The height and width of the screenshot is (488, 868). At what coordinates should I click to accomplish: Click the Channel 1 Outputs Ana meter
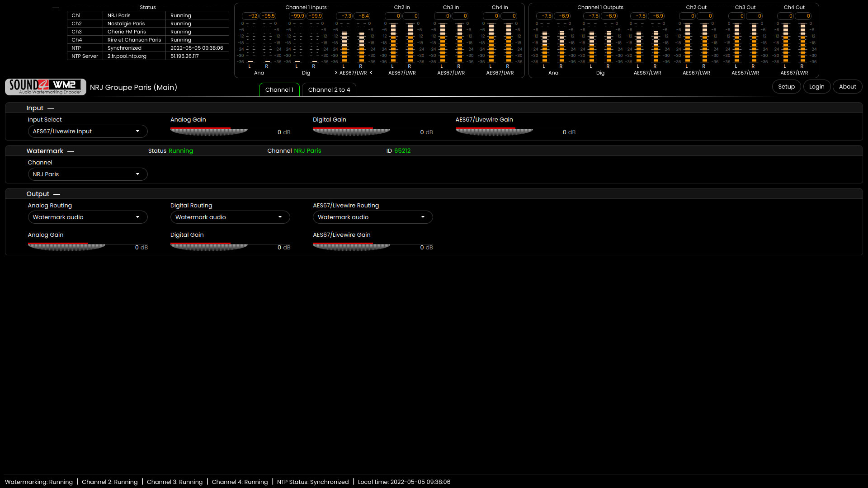[553, 43]
